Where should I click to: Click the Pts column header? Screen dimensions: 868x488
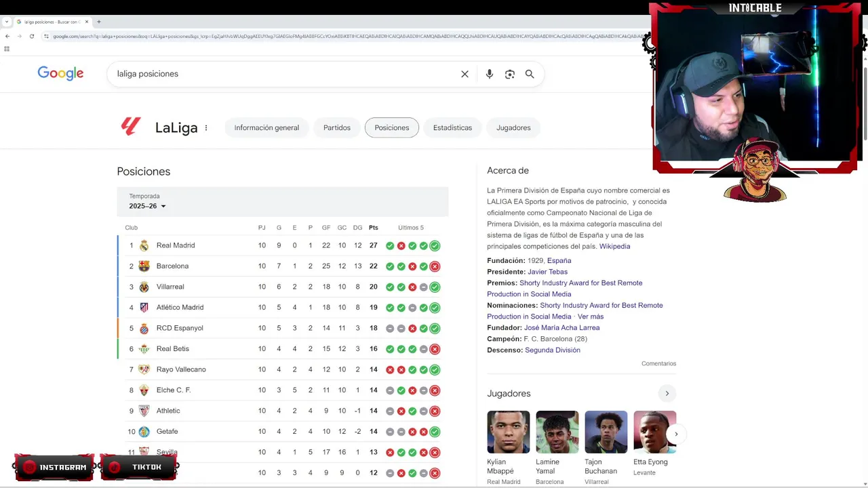pos(374,228)
